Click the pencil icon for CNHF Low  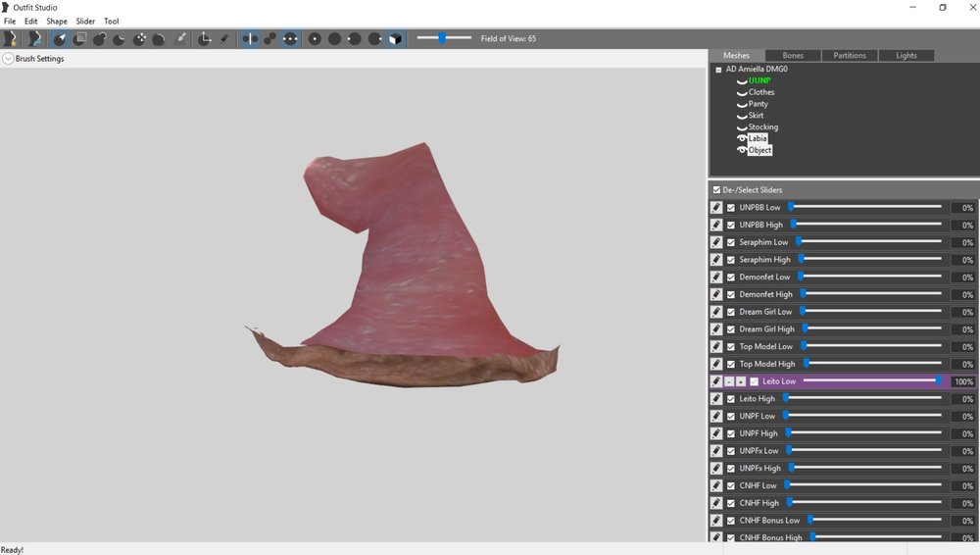click(716, 485)
